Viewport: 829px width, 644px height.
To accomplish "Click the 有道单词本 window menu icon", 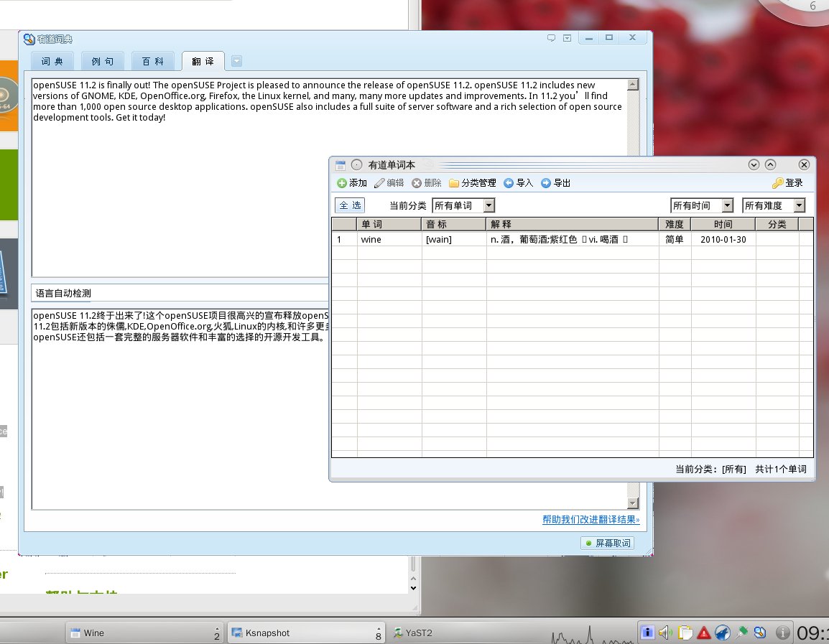I will tap(341, 165).
